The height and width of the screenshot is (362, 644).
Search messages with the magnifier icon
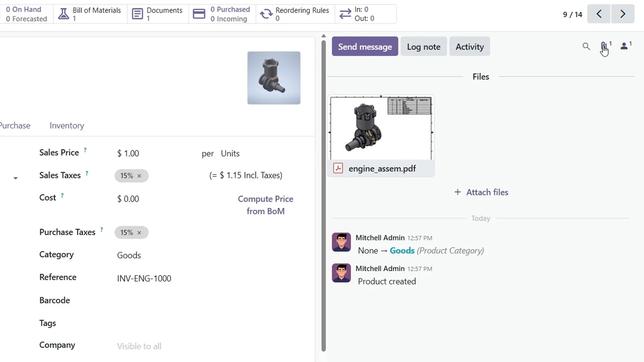tap(586, 46)
